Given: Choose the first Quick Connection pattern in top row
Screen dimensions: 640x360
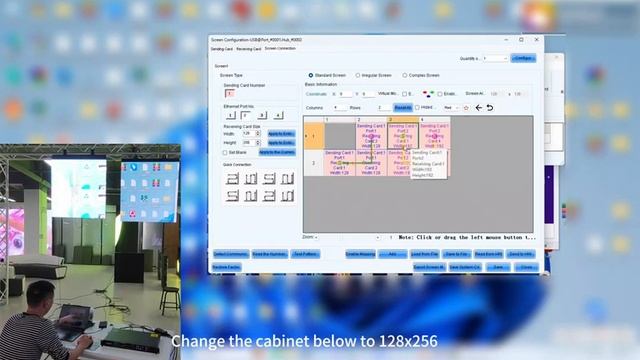Looking at the screenshot, I should 232,178.
